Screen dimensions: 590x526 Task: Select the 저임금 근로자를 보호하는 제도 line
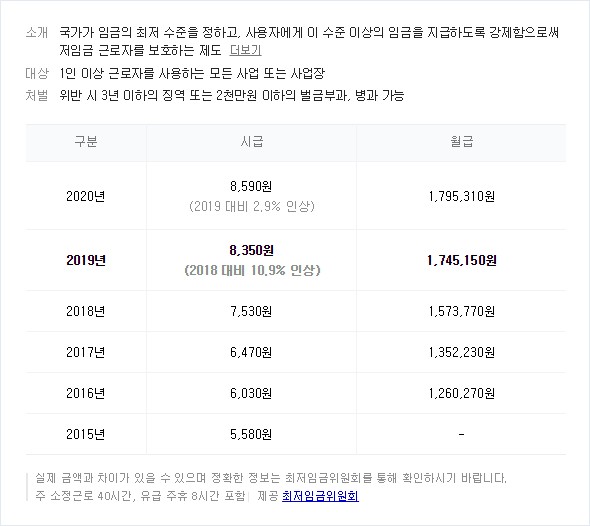point(140,50)
